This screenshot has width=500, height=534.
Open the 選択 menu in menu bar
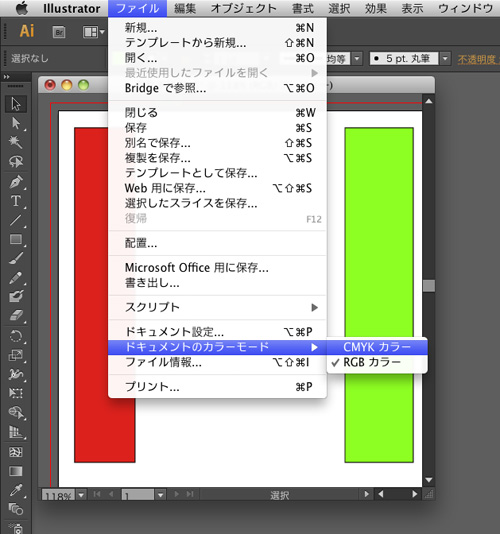click(339, 9)
